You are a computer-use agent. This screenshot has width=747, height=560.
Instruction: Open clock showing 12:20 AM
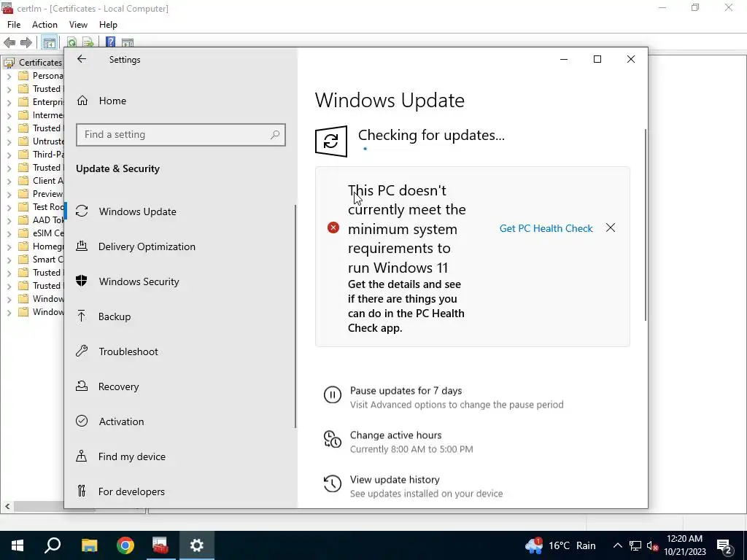[x=684, y=545]
